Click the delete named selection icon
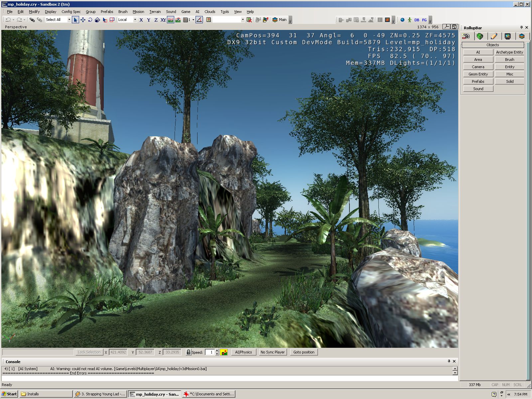This screenshot has width=532, height=399. coord(249,20)
